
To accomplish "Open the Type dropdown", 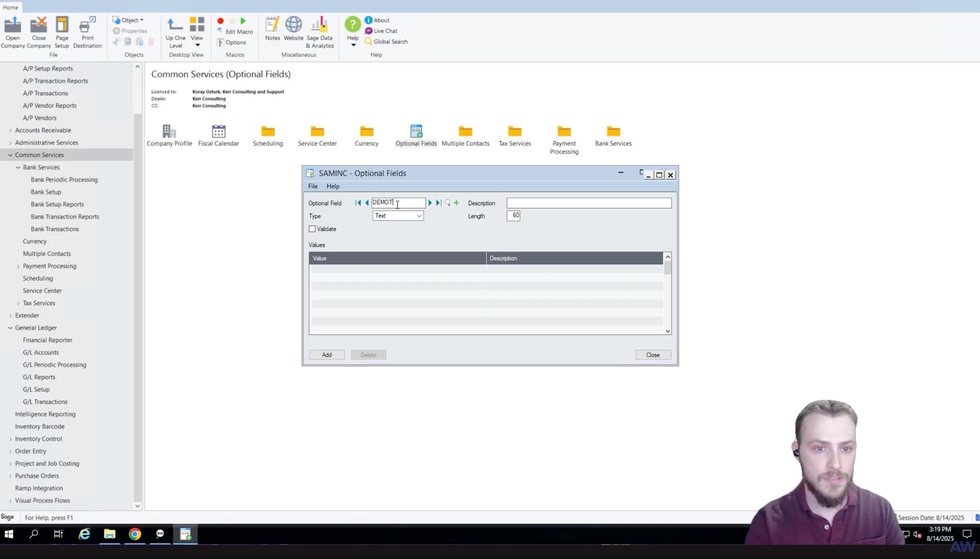I will pos(398,216).
